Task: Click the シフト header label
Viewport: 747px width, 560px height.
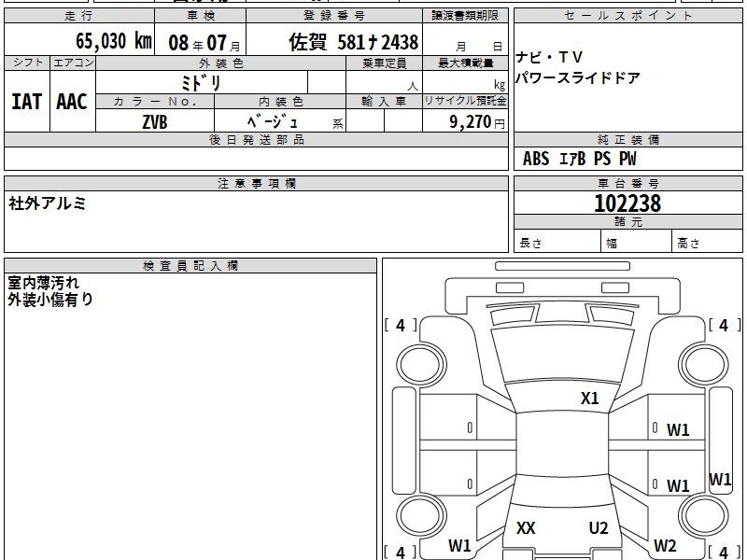Action: point(28,63)
